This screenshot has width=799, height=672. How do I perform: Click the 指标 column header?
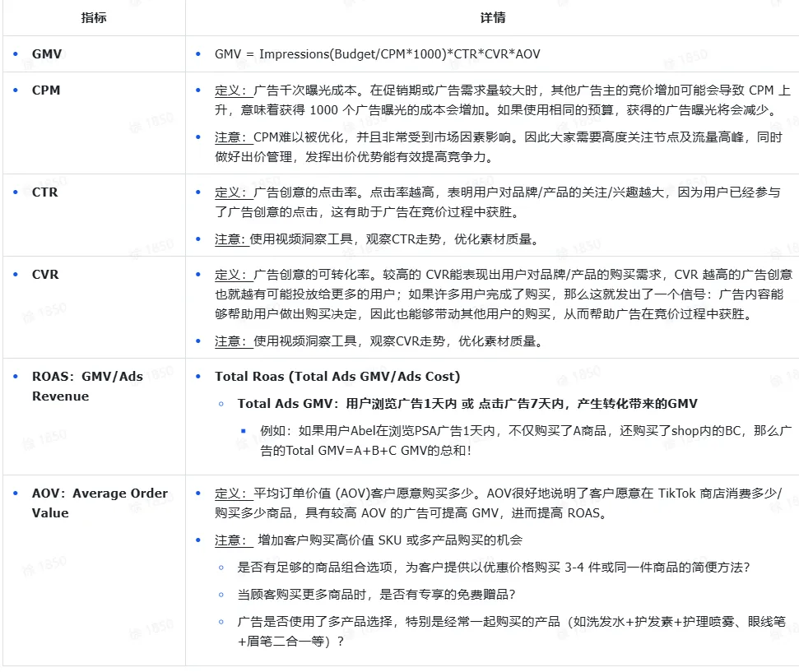point(94,18)
